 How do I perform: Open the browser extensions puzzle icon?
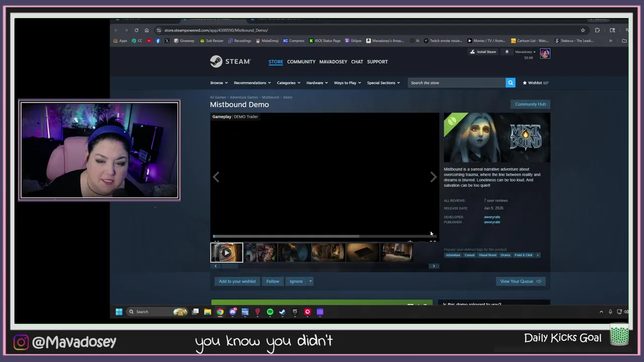click(x=597, y=30)
